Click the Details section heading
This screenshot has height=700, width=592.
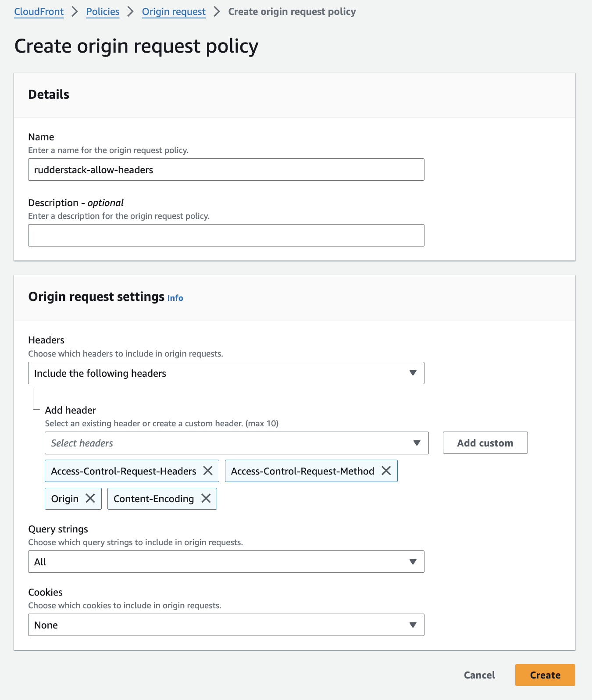click(x=49, y=95)
